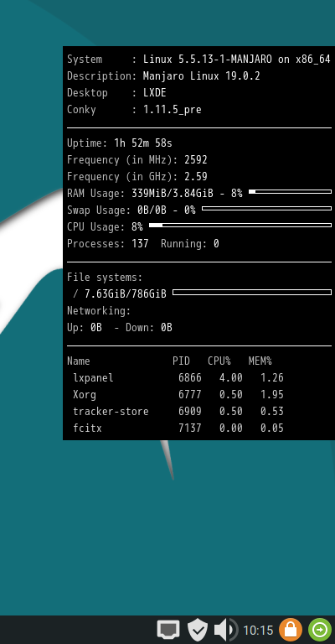Select the Xorg process row
335x644 pixels.
(x=178, y=395)
